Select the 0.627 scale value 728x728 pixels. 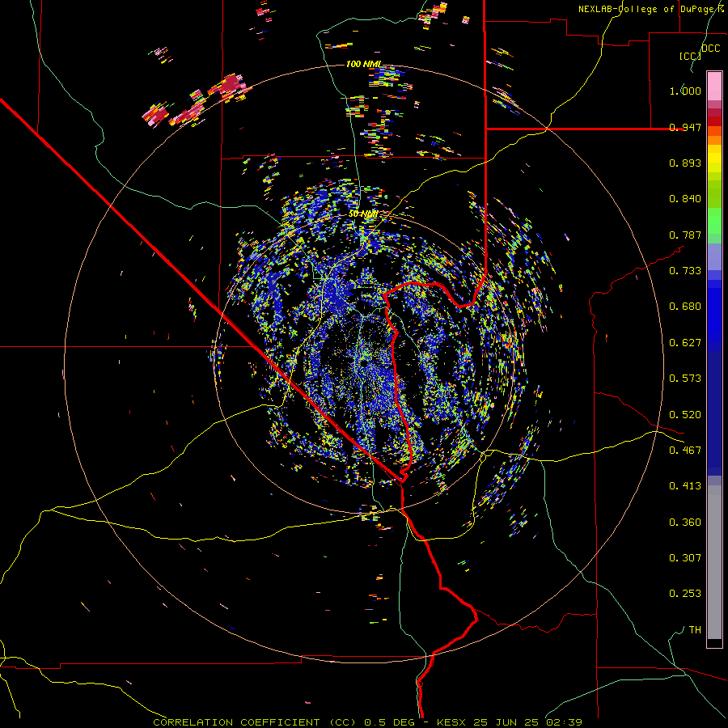click(685, 343)
